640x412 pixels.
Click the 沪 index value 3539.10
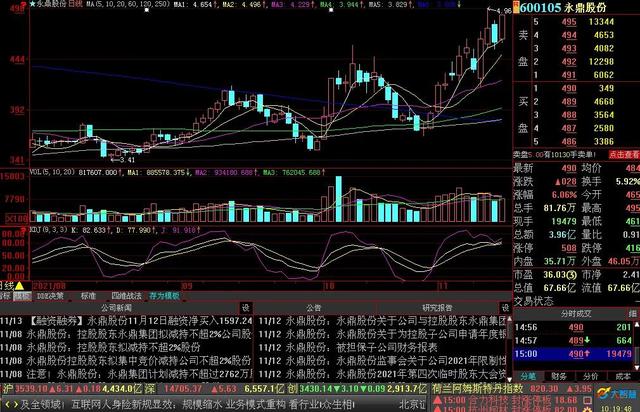click(x=31, y=388)
